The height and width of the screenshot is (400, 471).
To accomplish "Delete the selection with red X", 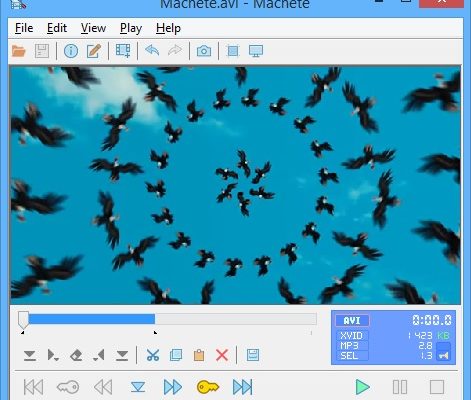I will (222, 355).
